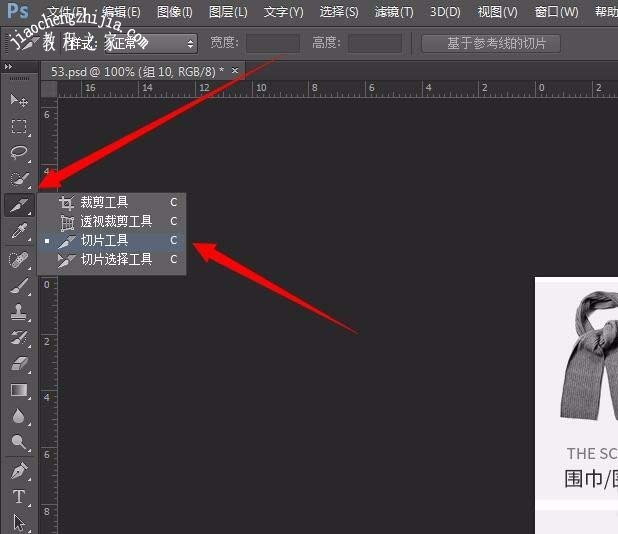Click the 宽度 input field
Image resolution: width=618 pixels, height=534 pixels.
pos(273,43)
